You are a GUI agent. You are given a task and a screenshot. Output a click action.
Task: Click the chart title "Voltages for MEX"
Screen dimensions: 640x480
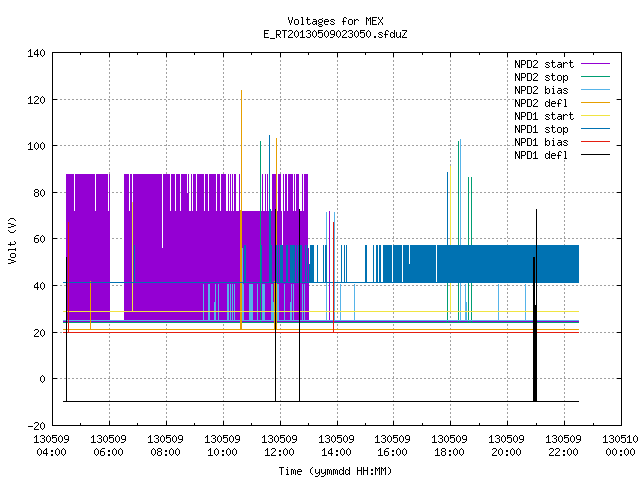336,21
